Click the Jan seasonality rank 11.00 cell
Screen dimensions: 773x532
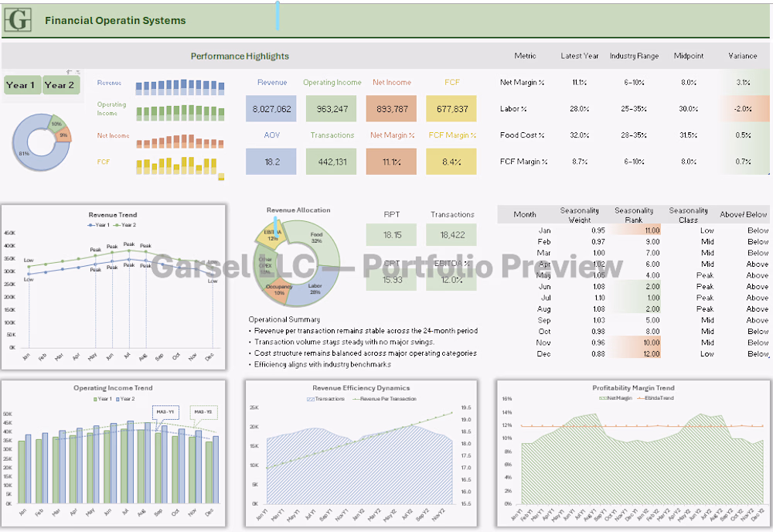coord(634,230)
